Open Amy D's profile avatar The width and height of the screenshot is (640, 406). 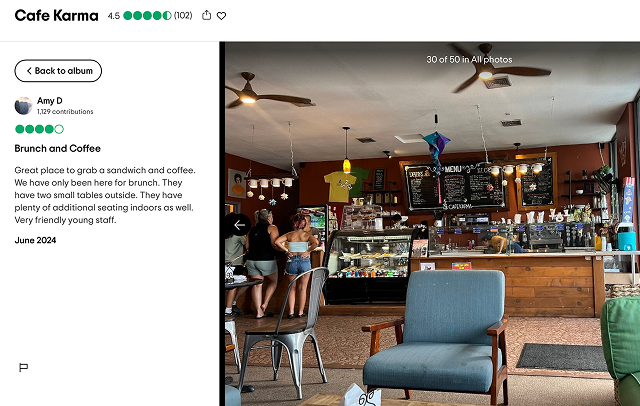(23, 106)
